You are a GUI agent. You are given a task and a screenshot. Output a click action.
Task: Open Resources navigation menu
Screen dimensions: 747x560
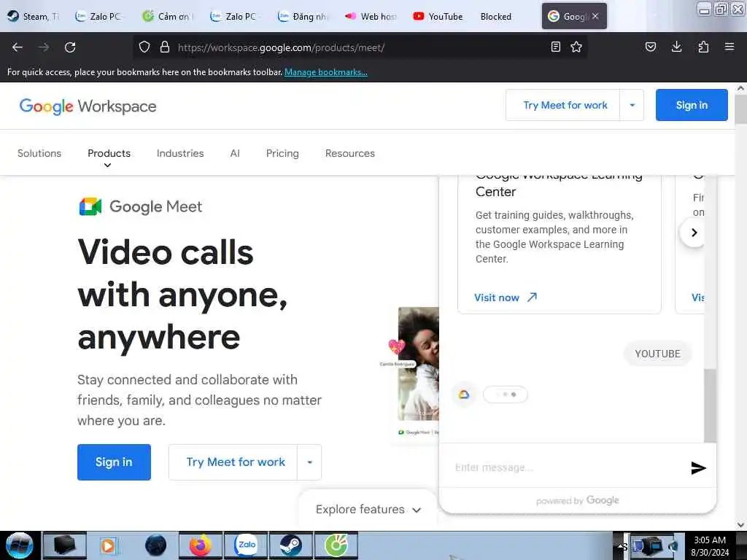350,153
